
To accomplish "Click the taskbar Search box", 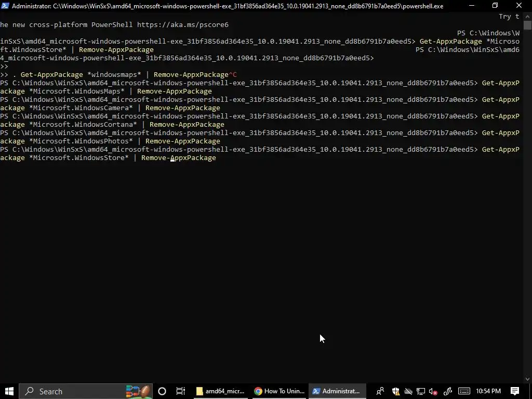I will [86, 391].
